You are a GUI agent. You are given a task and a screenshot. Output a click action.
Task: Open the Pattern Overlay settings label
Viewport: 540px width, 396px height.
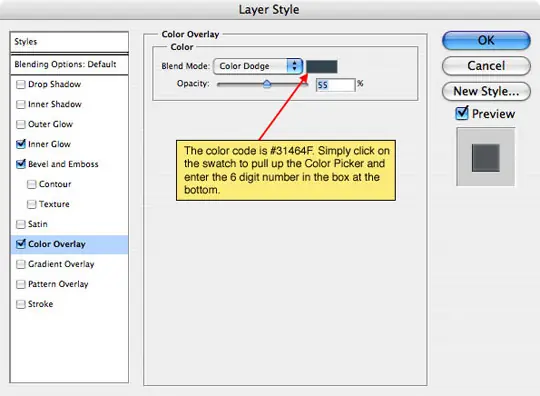tap(58, 284)
